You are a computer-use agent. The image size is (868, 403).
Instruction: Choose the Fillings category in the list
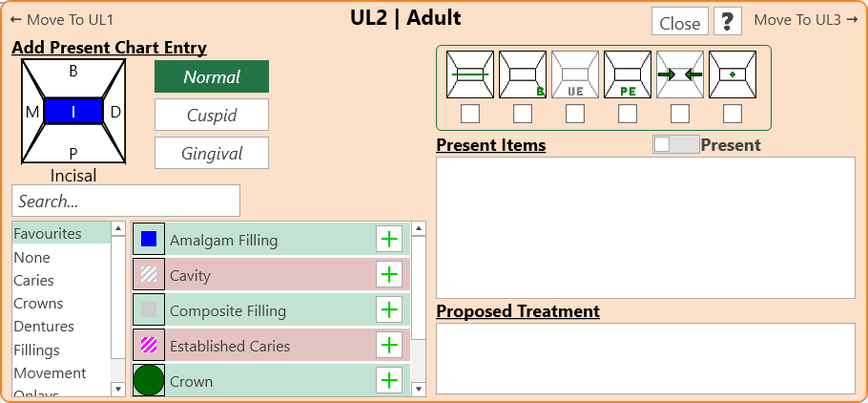pyautogui.click(x=37, y=350)
